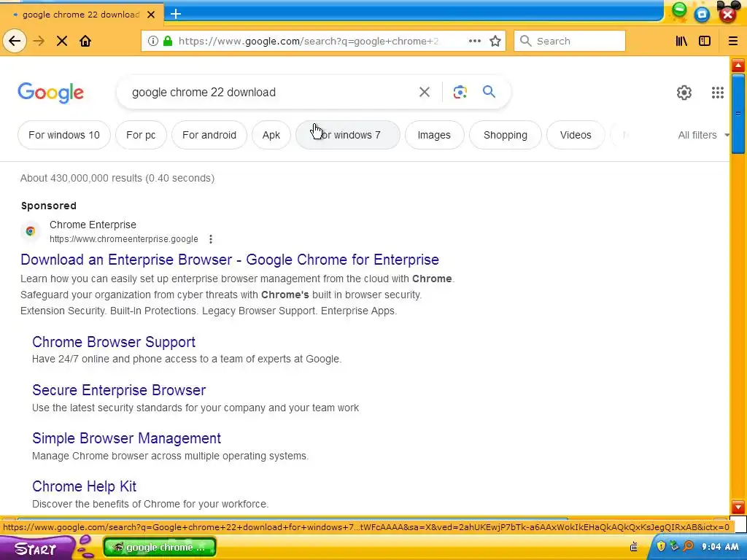
Task: Switch to Images results
Action: point(434,135)
